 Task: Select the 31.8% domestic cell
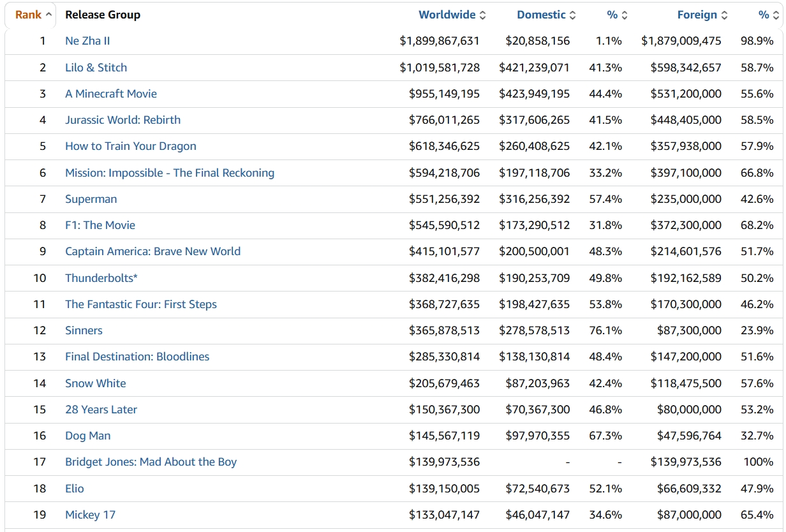(x=605, y=225)
